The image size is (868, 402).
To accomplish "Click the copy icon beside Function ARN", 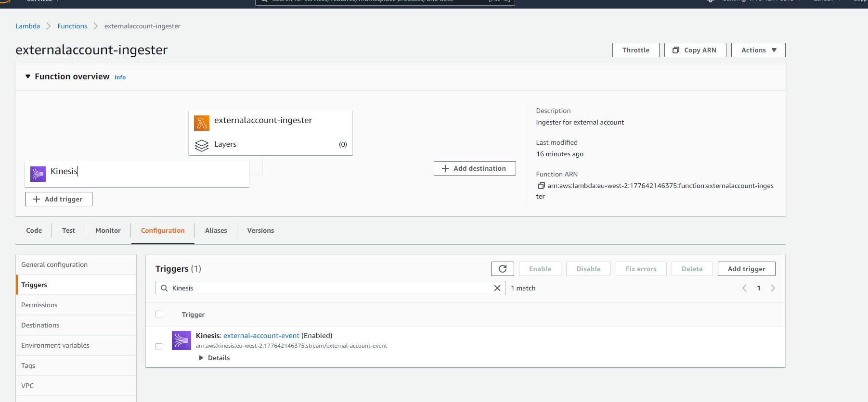I will (541, 186).
